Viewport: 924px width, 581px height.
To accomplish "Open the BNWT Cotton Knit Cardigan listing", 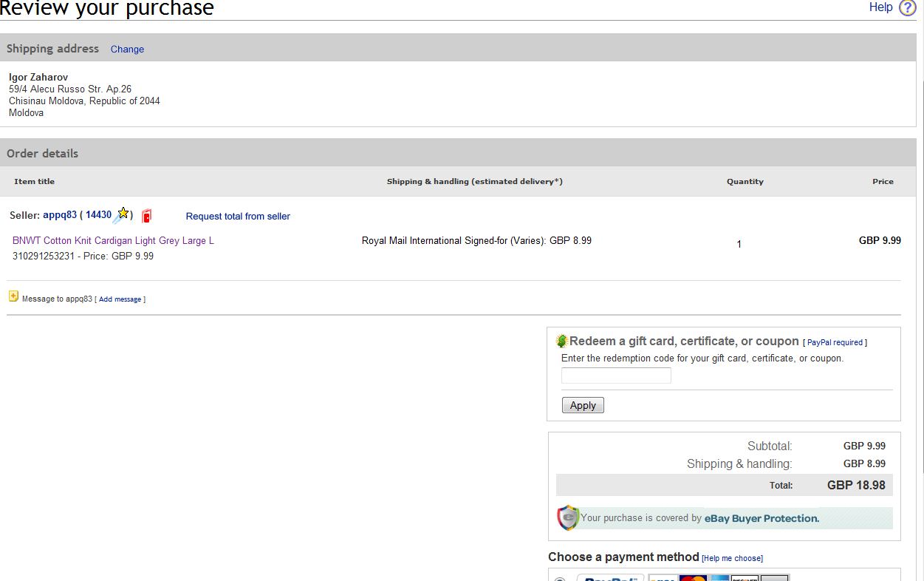I will click(x=113, y=241).
